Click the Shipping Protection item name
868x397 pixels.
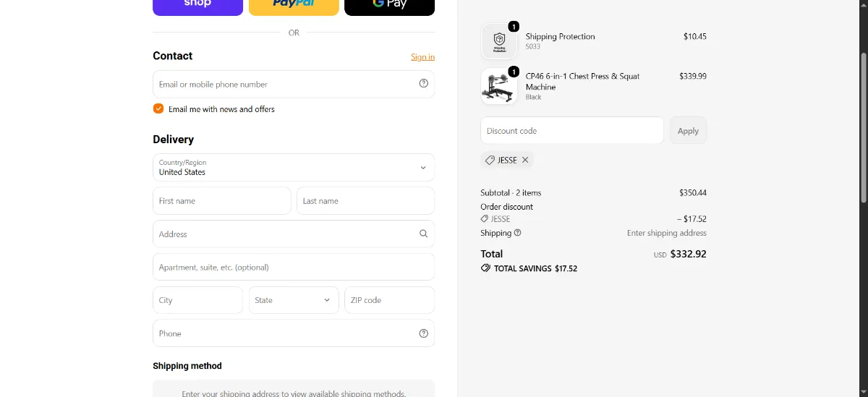tap(561, 36)
